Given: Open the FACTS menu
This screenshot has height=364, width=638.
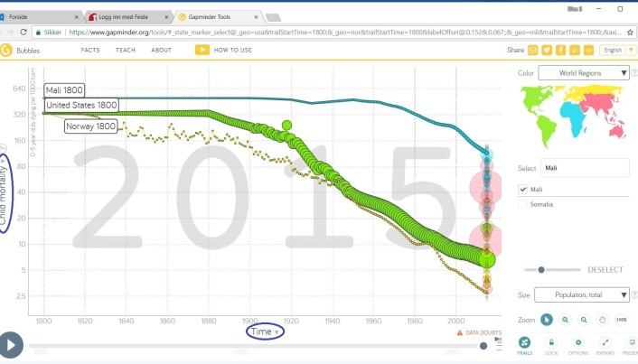Looking at the screenshot, I should click(x=90, y=50).
